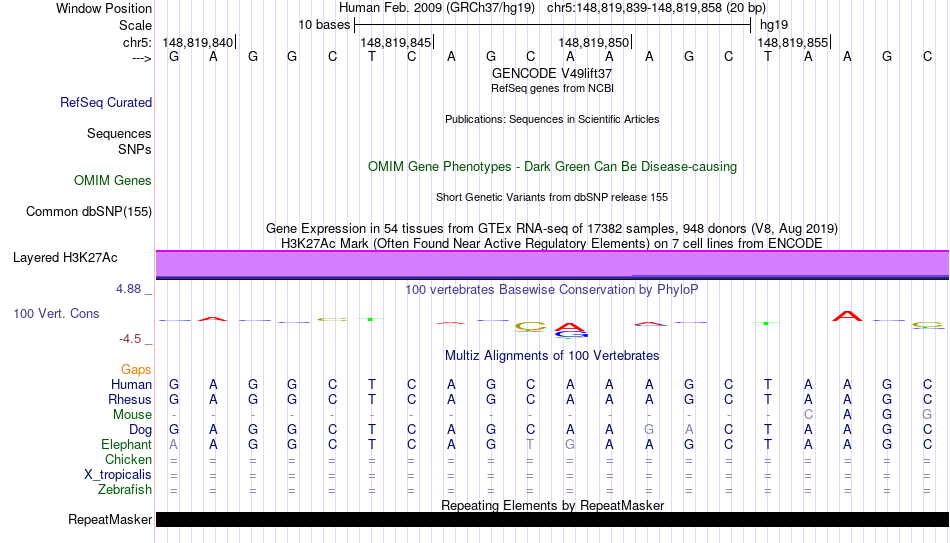Screen dimensions: 950x543
Task: Click the Dog species label
Action: point(140,430)
